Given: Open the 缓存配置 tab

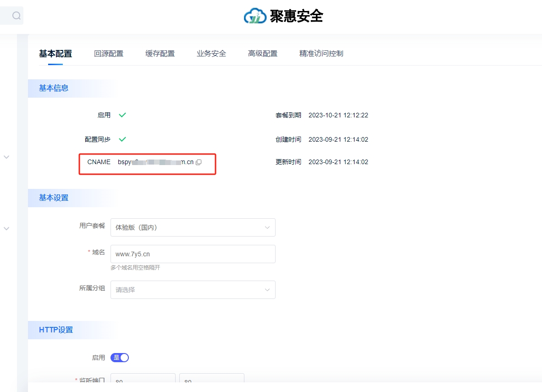Looking at the screenshot, I should (x=160, y=54).
